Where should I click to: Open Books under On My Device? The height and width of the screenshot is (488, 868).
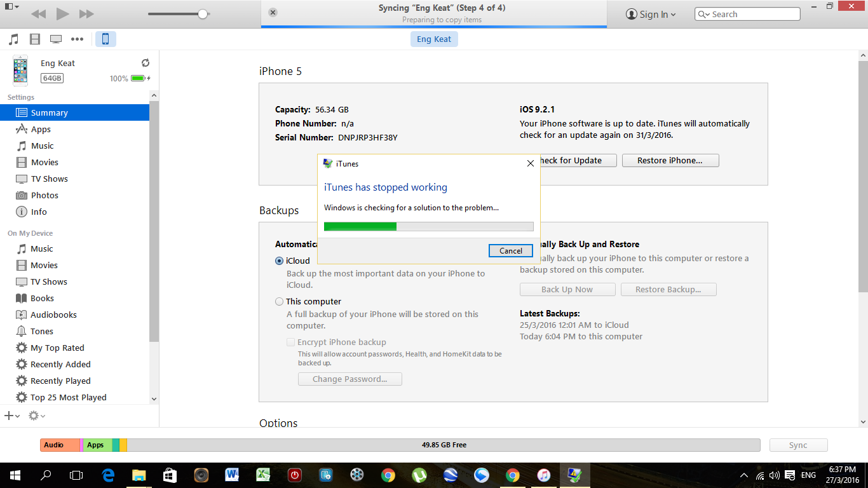click(x=75, y=298)
